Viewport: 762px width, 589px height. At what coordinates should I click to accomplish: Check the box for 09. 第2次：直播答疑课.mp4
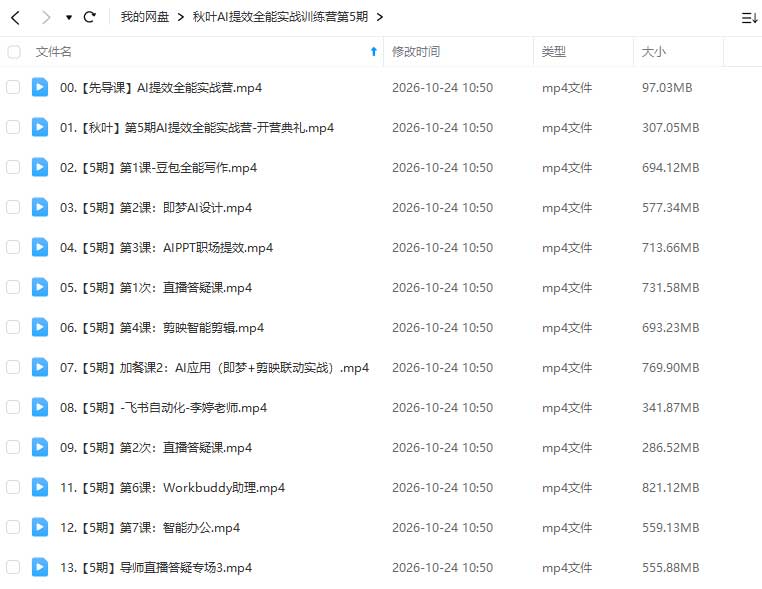pyautogui.click(x=13, y=447)
